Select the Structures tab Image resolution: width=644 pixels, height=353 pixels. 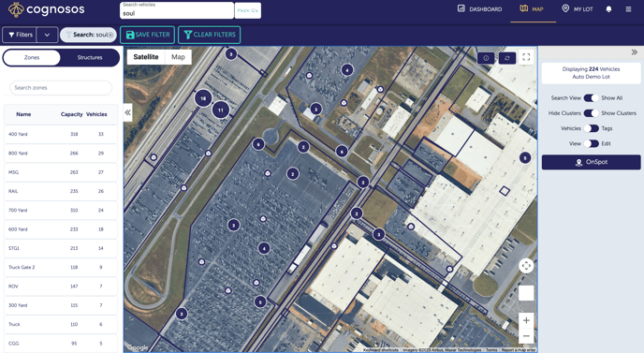90,57
